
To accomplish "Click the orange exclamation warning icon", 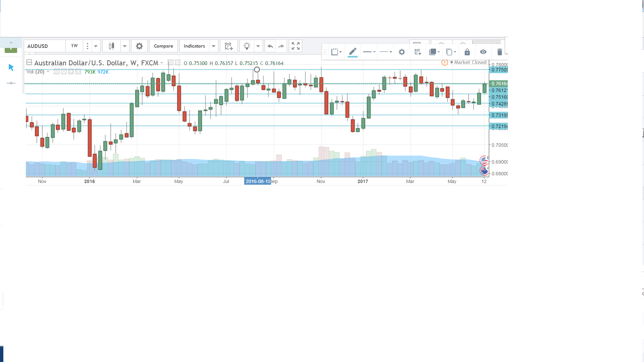I will point(445,62).
